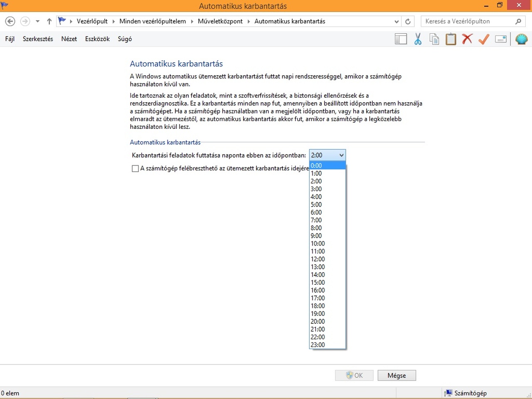The image size is (532, 399).
Task: Expand the arrow after Minden vezérlőpultelem breadcrumb
Action: tap(192, 21)
